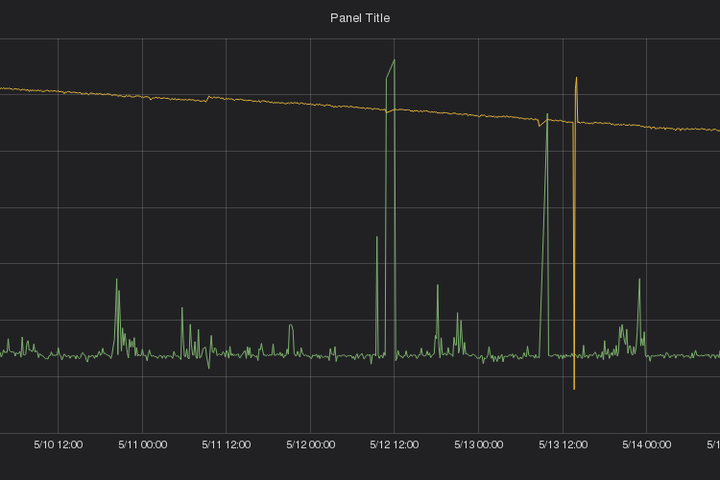Click the tallest green spike near 5/12 12:00

tap(394, 61)
